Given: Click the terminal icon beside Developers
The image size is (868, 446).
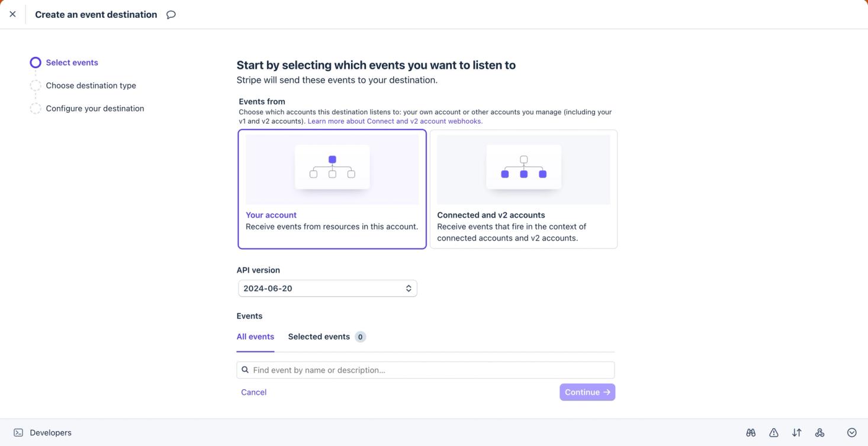Looking at the screenshot, I should tap(18, 432).
